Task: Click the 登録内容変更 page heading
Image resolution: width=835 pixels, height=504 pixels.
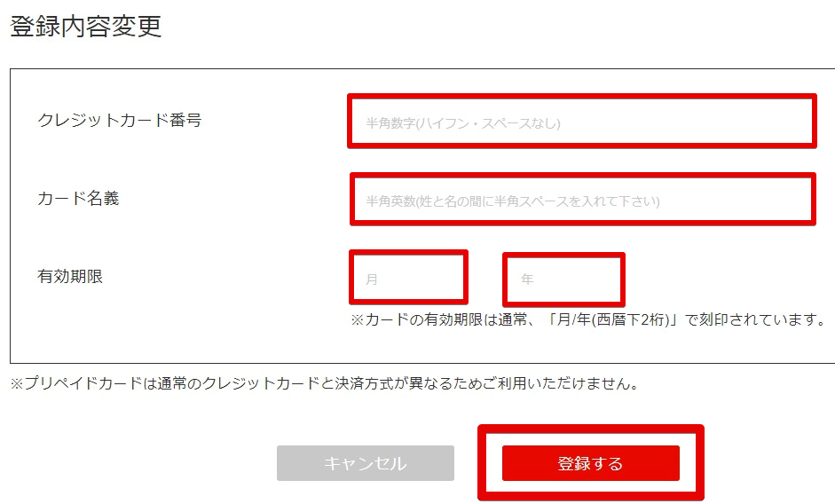Action: pos(86,26)
